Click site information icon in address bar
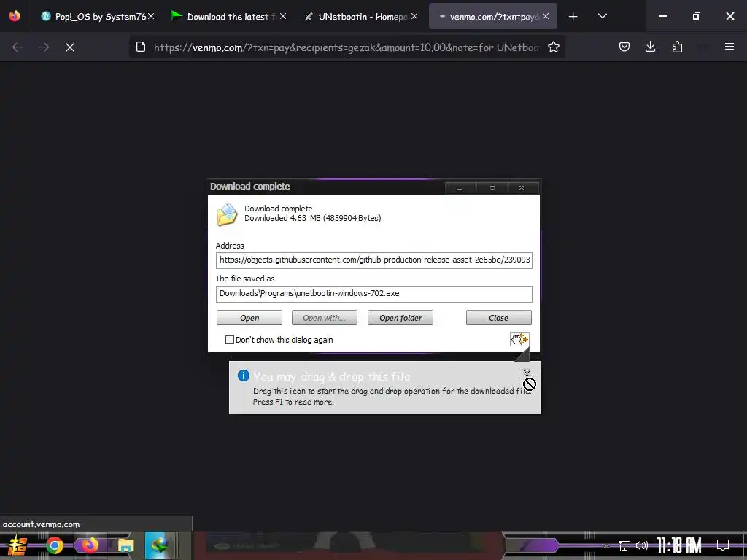 pyautogui.click(x=141, y=47)
